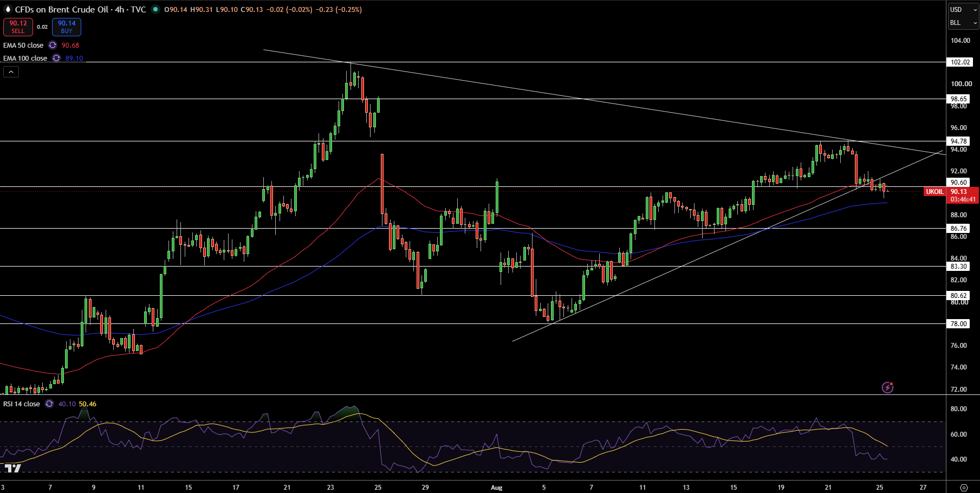Collapse the indicator legend with the chevron
The width and height of the screenshot is (980, 493).
click(11, 72)
